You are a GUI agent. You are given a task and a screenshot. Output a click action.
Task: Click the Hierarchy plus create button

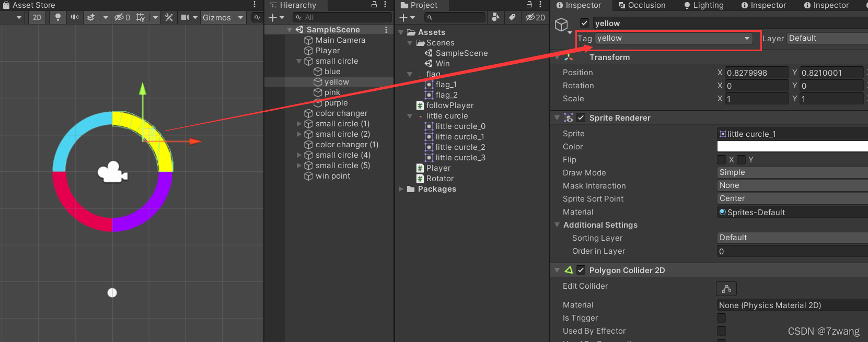[x=272, y=17]
